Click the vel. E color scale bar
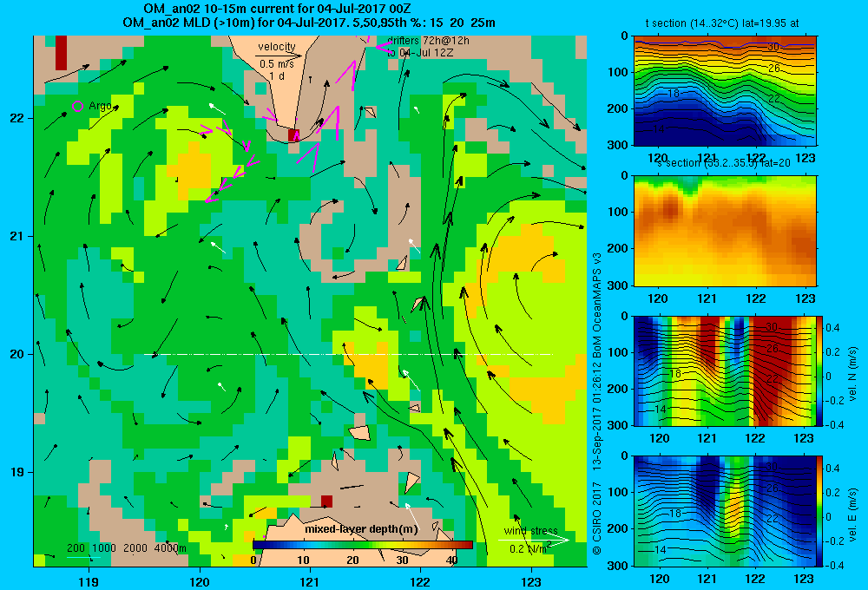The image size is (868, 590). (x=819, y=511)
